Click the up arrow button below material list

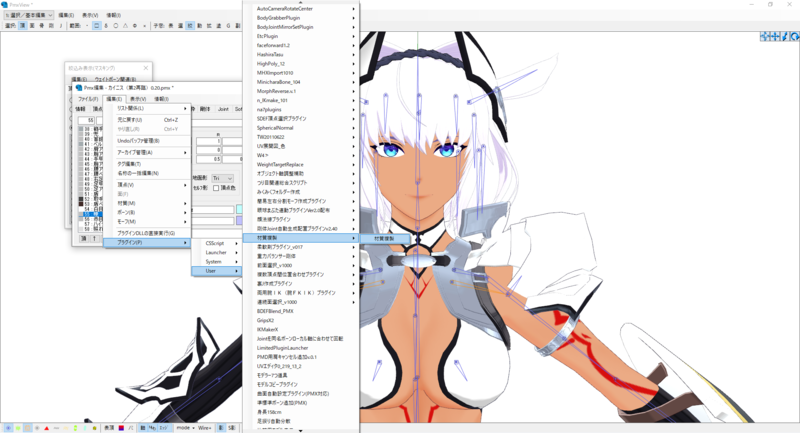pos(94,239)
